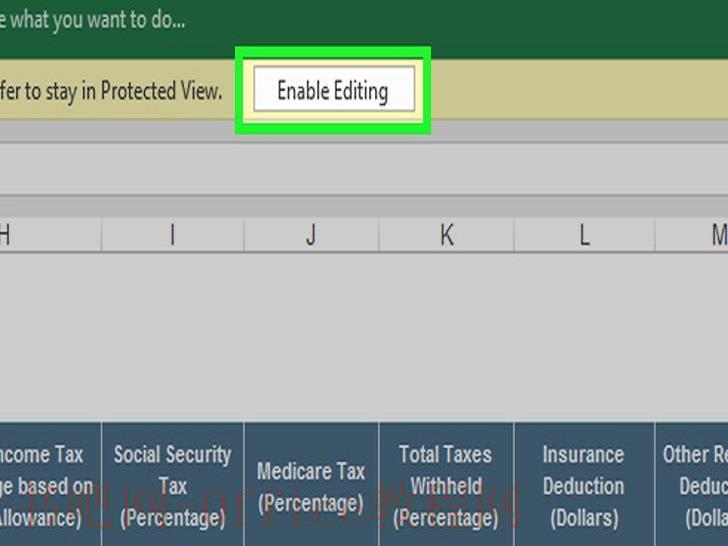
Task: Click the Tell me what you want to do box
Action: 92,20
